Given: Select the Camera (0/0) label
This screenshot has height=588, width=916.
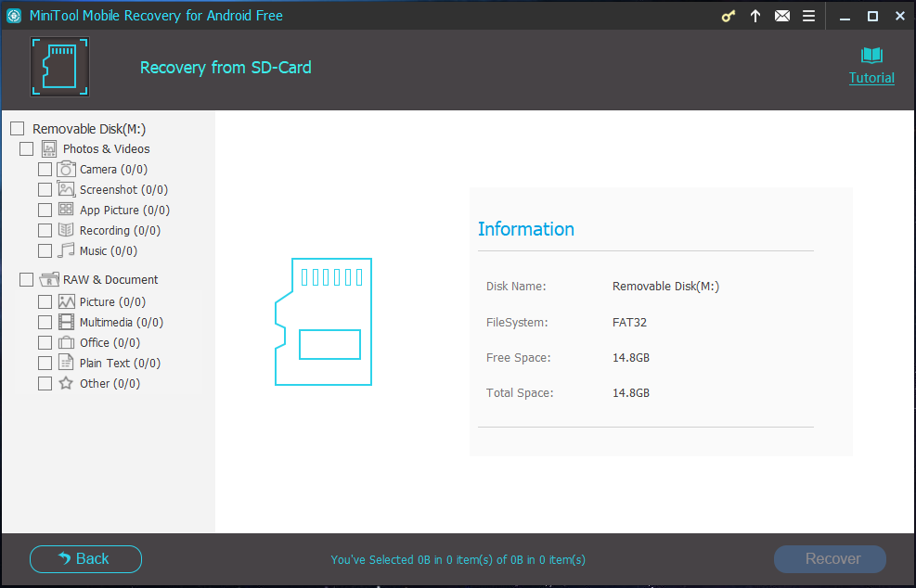Looking at the screenshot, I should [113, 170].
